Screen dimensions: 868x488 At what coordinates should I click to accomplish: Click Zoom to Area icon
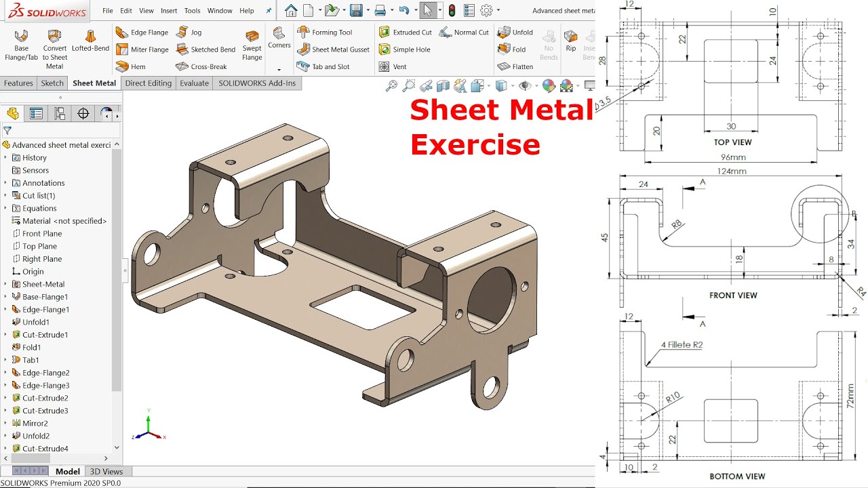tap(409, 85)
